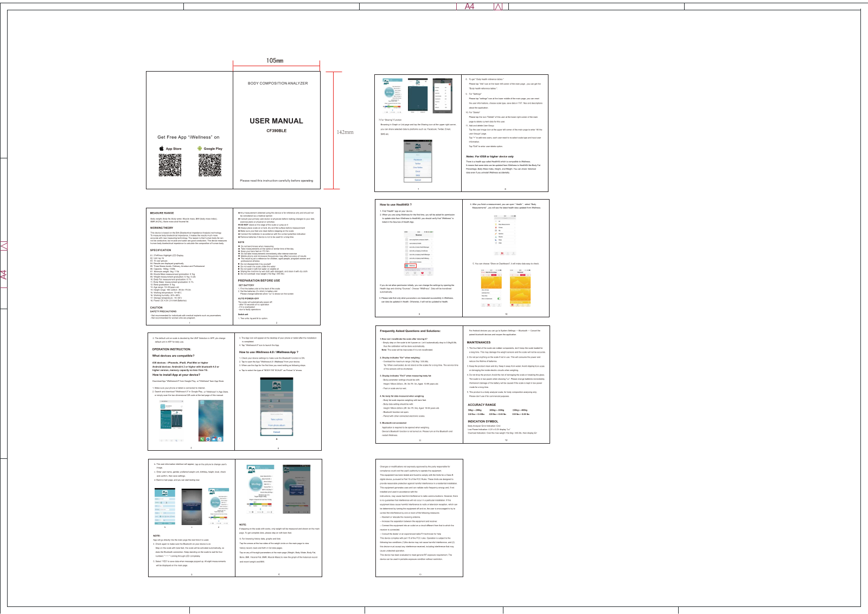Screen dimensions: 868x614
Task: Click the FCC compliance statement, page 13
Action: (419, 513)
